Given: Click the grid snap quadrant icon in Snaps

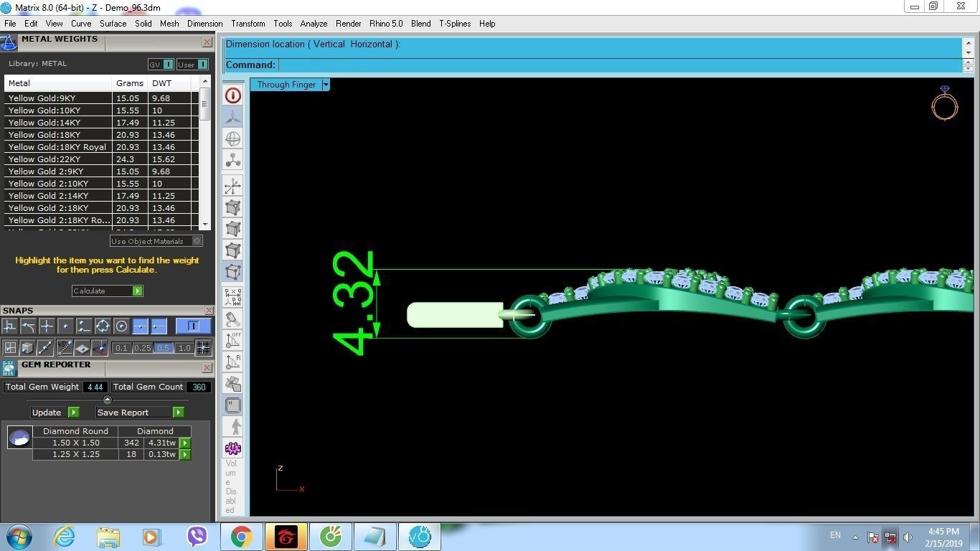Looking at the screenshot, I should (x=10, y=348).
